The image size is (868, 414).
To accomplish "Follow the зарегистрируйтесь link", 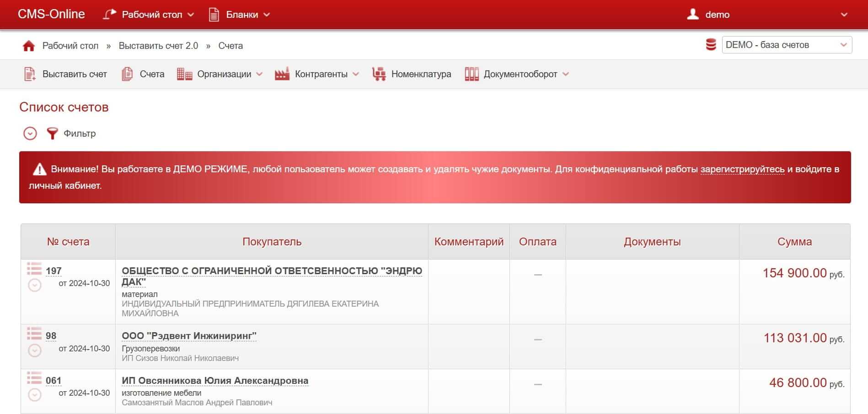I will click(x=742, y=169).
